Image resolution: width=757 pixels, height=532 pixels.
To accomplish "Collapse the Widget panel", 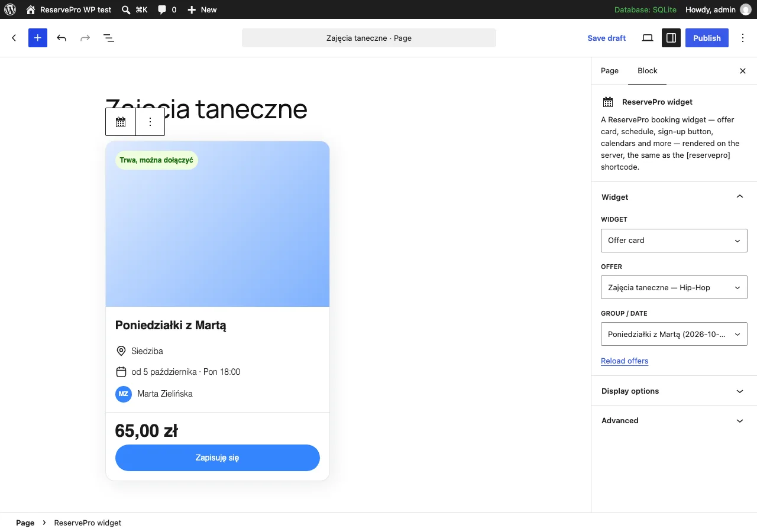I will [x=674, y=197].
